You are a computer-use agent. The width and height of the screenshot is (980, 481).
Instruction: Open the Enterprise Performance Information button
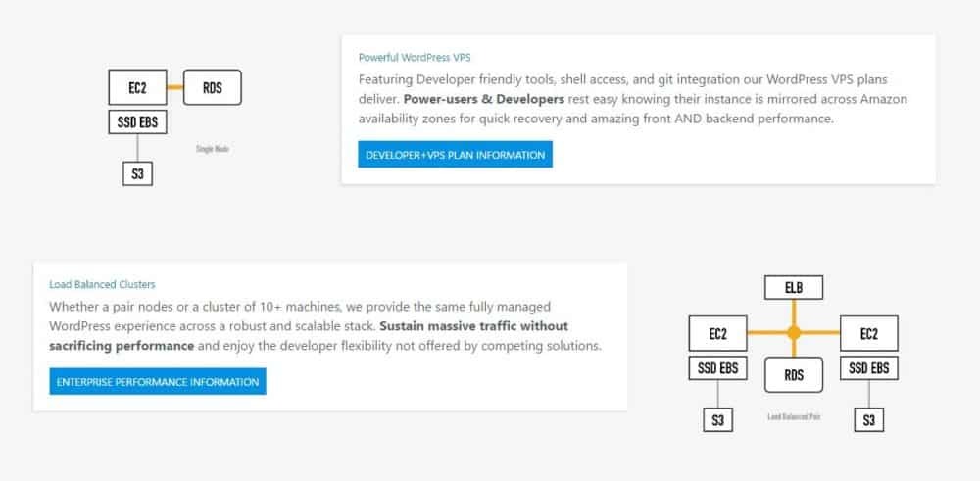pyautogui.click(x=158, y=381)
